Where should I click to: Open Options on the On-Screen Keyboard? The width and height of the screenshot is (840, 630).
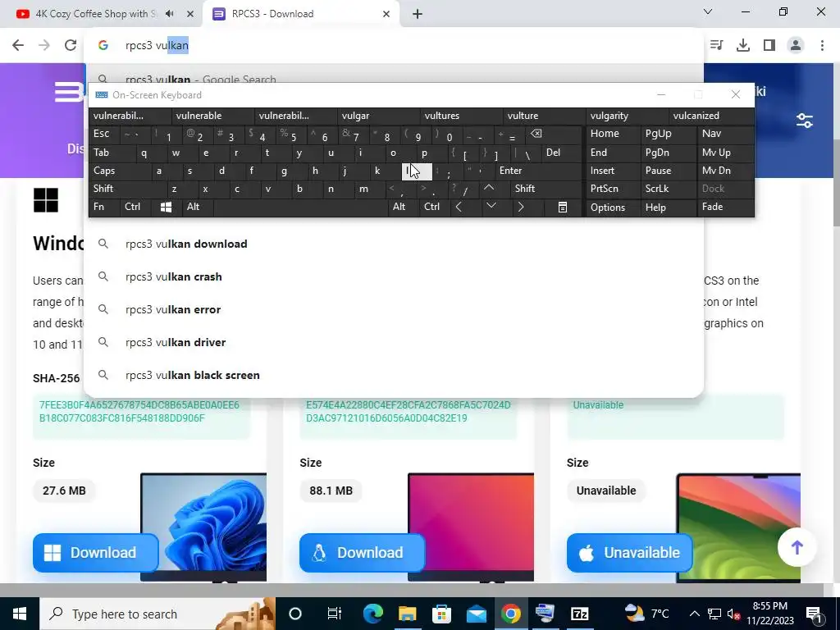614,208
